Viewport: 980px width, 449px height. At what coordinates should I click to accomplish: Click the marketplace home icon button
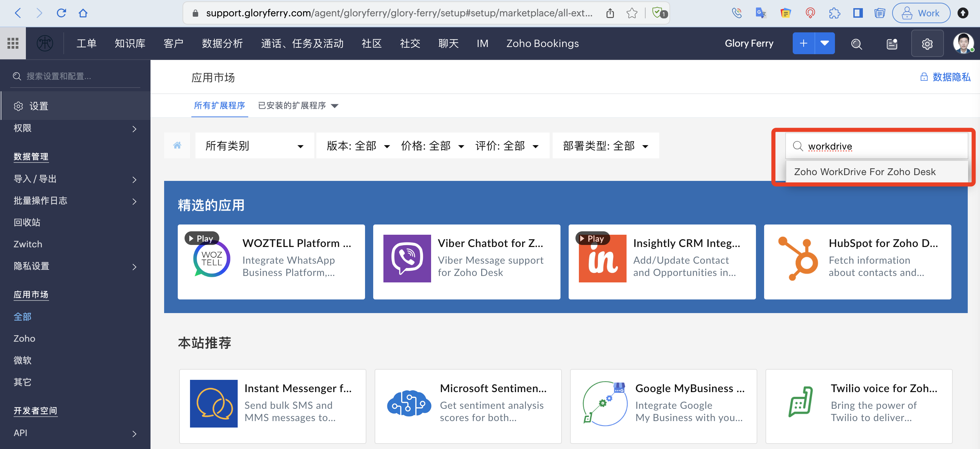(177, 145)
